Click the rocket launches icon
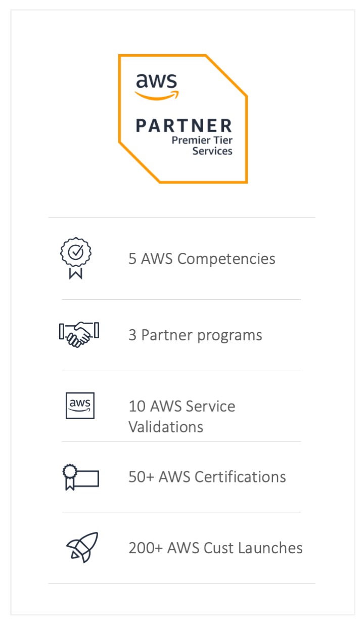This screenshot has height=624, width=364. point(82,547)
